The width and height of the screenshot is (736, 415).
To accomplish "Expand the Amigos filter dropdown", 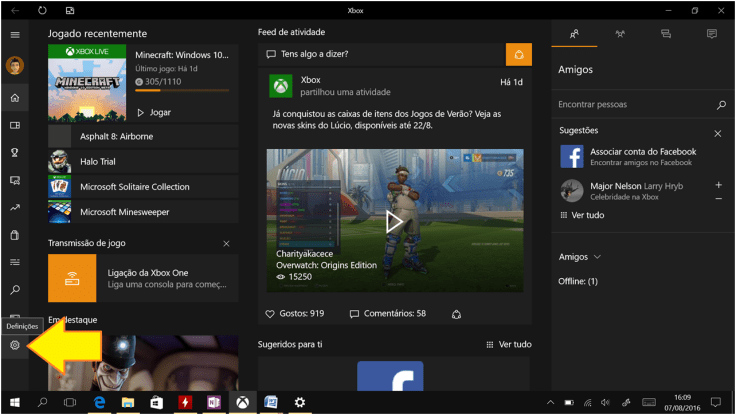I will [597, 257].
